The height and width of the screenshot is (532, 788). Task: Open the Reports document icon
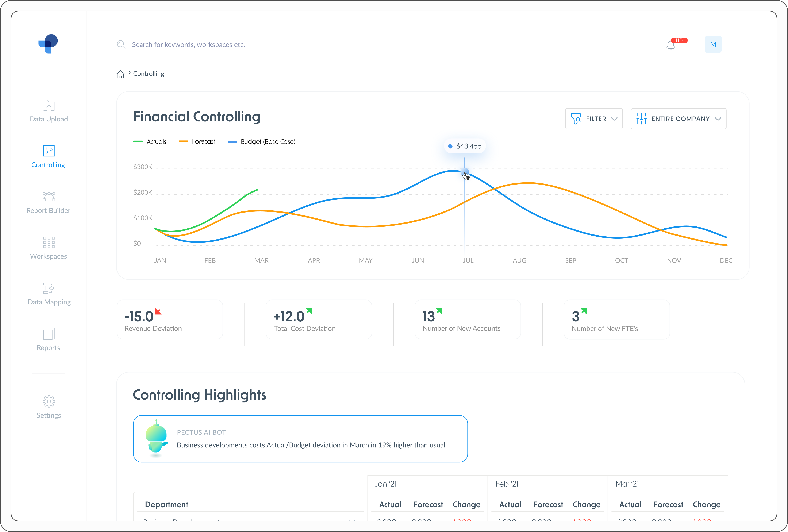(49, 334)
